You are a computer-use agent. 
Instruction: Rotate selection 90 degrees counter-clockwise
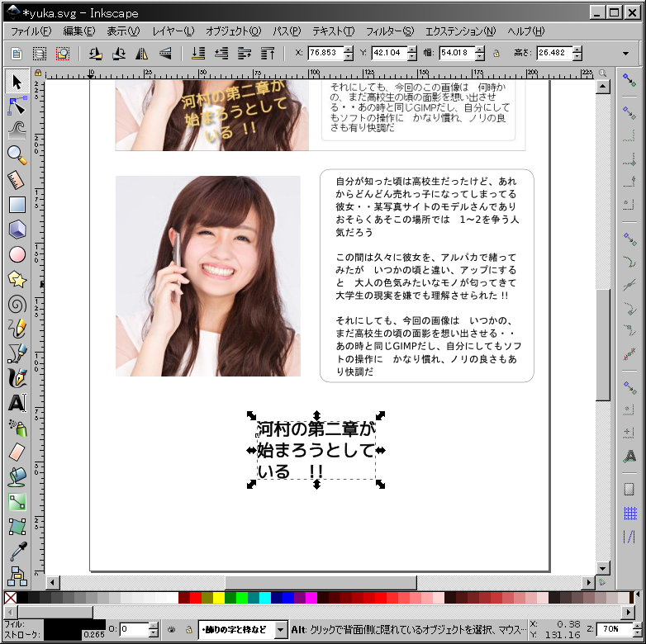[x=96, y=53]
